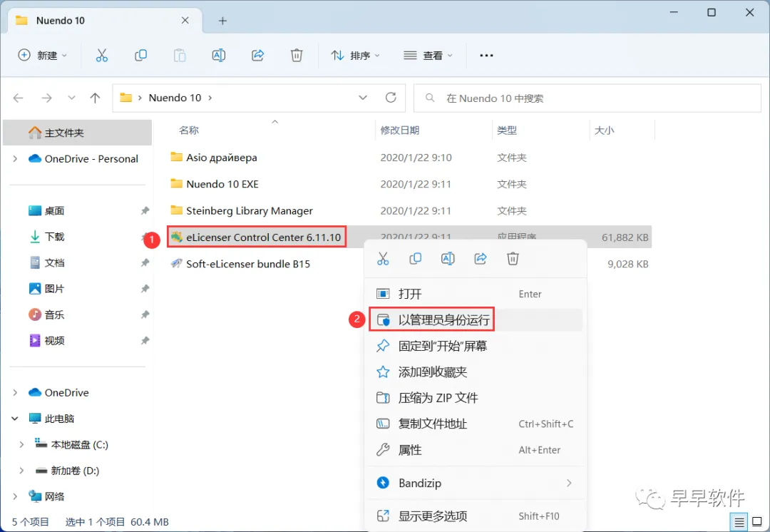Switch to the large thumbnails view icon
This screenshot has width=770, height=532.
pyautogui.click(x=757, y=522)
